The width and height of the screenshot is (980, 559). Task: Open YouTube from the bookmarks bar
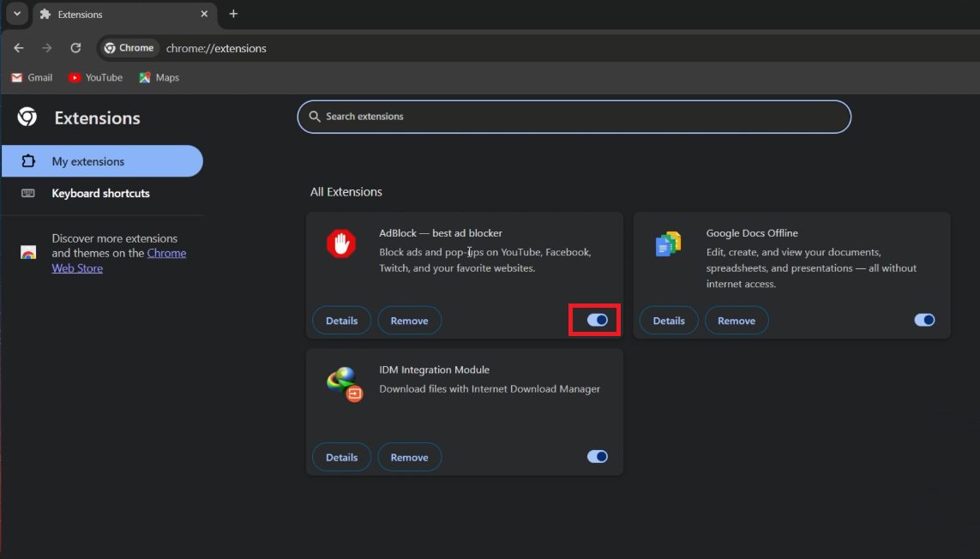click(x=95, y=77)
